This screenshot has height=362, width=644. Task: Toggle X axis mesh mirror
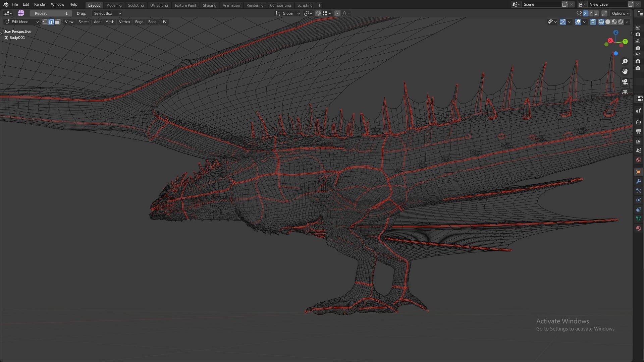585,13
